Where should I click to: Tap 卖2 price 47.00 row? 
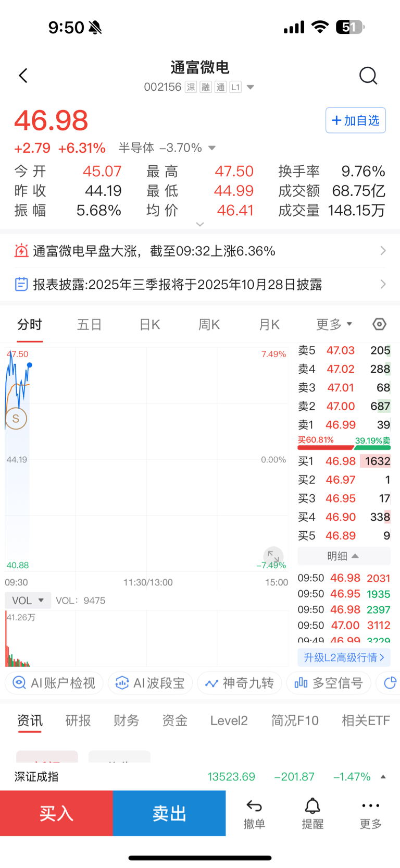tap(344, 406)
